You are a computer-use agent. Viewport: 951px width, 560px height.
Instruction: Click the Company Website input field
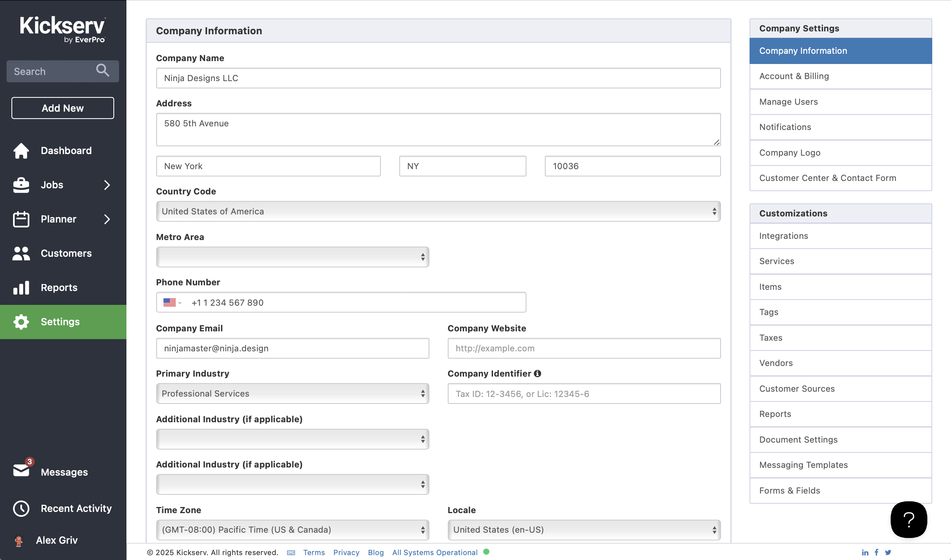pyautogui.click(x=584, y=348)
